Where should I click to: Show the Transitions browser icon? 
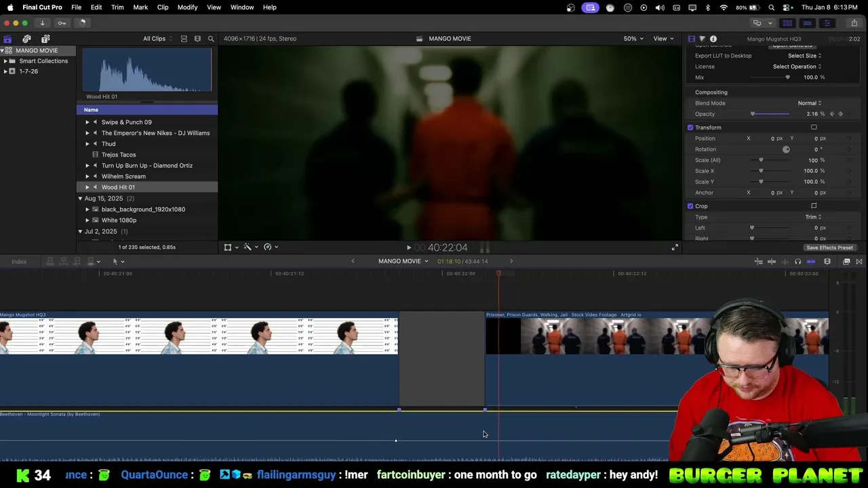click(x=859, y=262)
